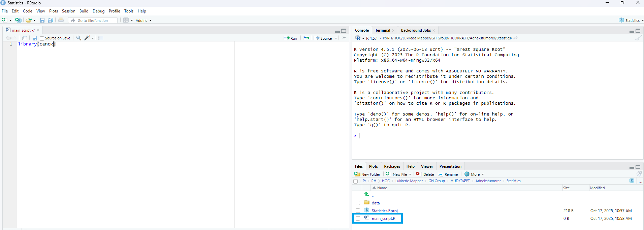Click the save current document icon

(x=35, y=38)
